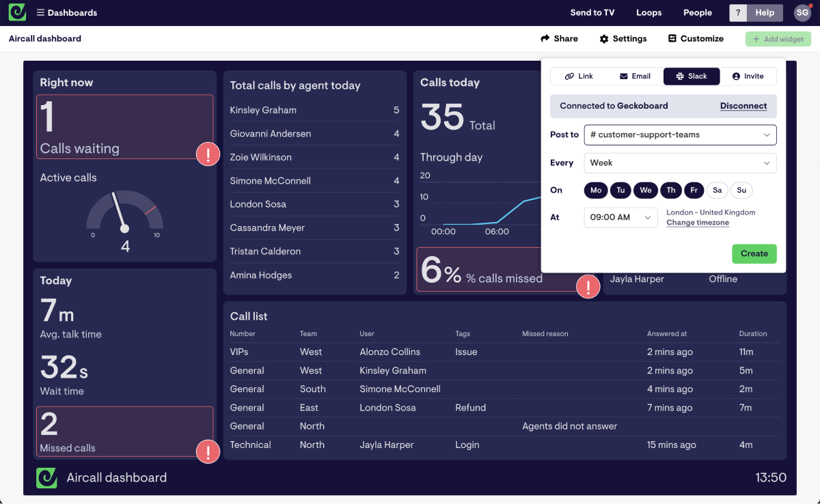Switch to the Link share tab
This screenshot has height=504, width=820.
coord(579,76)
